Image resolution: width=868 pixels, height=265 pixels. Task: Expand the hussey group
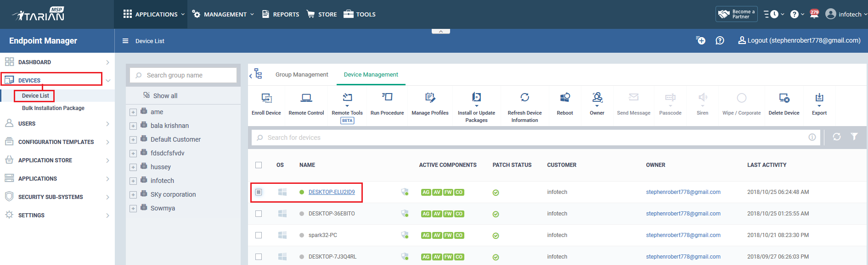point(133,167)
